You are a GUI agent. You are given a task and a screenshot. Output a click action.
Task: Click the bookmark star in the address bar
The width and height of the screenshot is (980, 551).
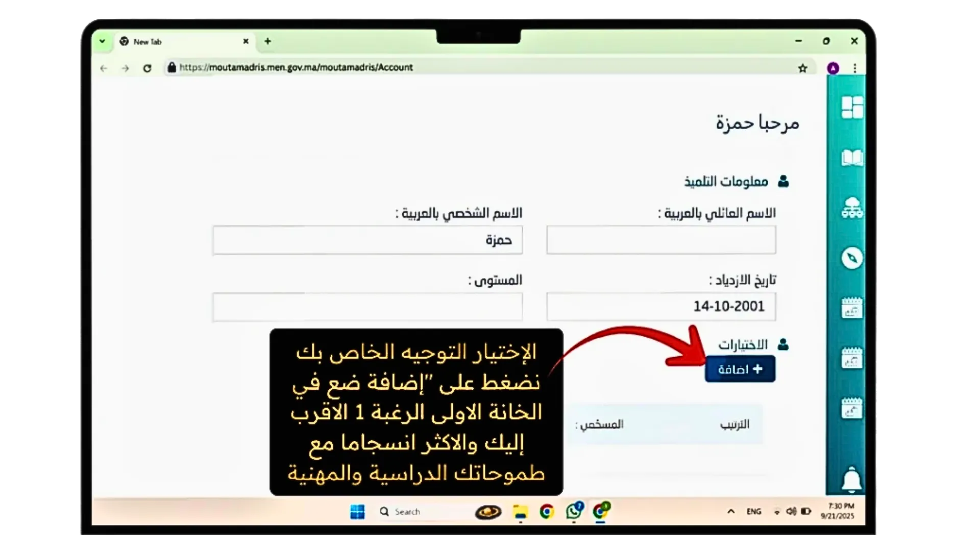coord(802,67)
